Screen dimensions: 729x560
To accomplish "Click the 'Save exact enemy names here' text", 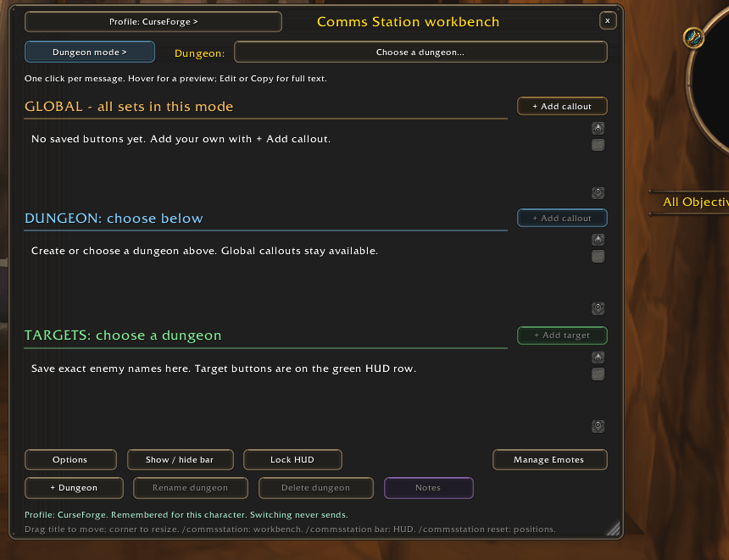I will [224, 369].
